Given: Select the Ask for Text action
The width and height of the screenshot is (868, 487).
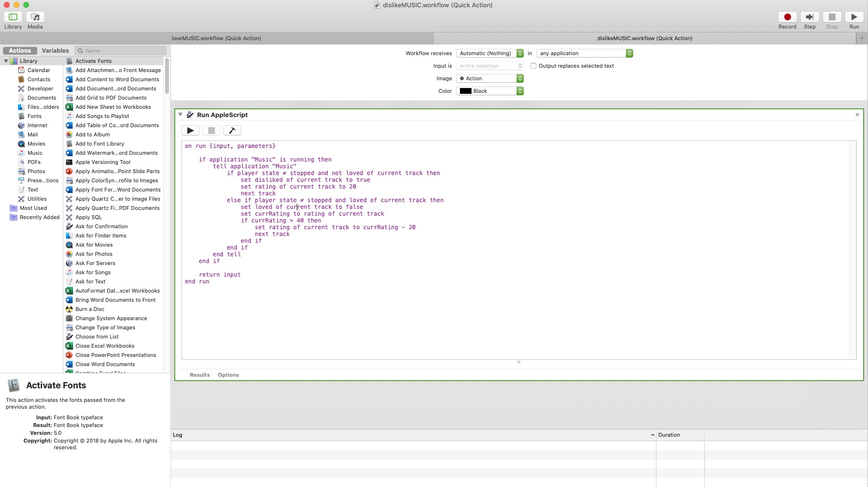Looking at the screenshot, I should coord(90,281).
